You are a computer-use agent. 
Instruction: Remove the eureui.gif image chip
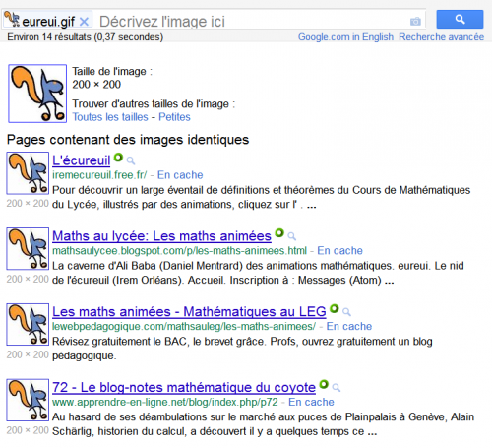point(84,22)
